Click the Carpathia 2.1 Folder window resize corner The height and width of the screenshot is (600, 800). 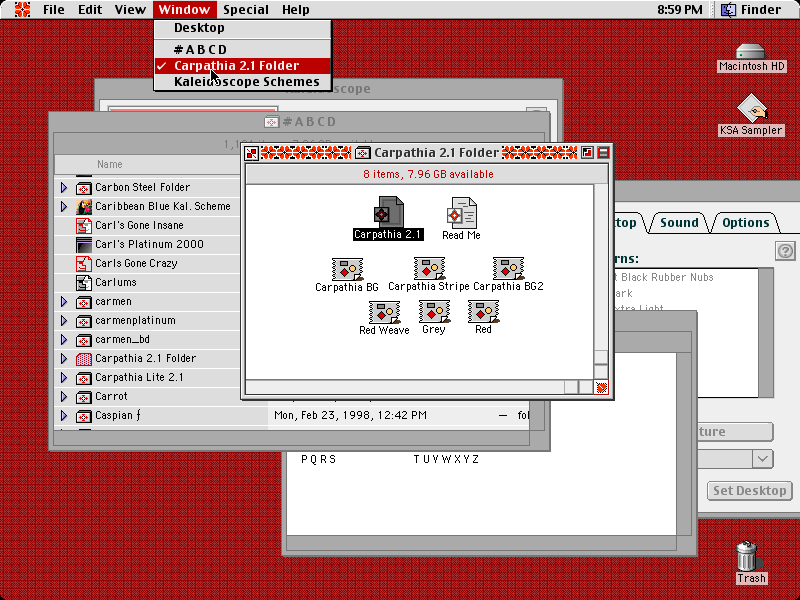[x=601, y=388]
